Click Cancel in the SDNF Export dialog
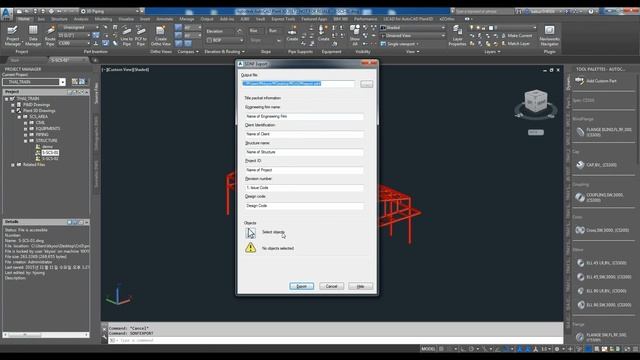640x360 pixels. point(331,286)
